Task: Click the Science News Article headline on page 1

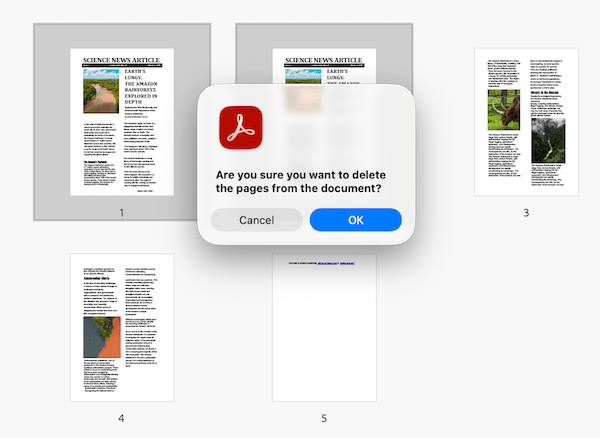Action: point(122,60)
